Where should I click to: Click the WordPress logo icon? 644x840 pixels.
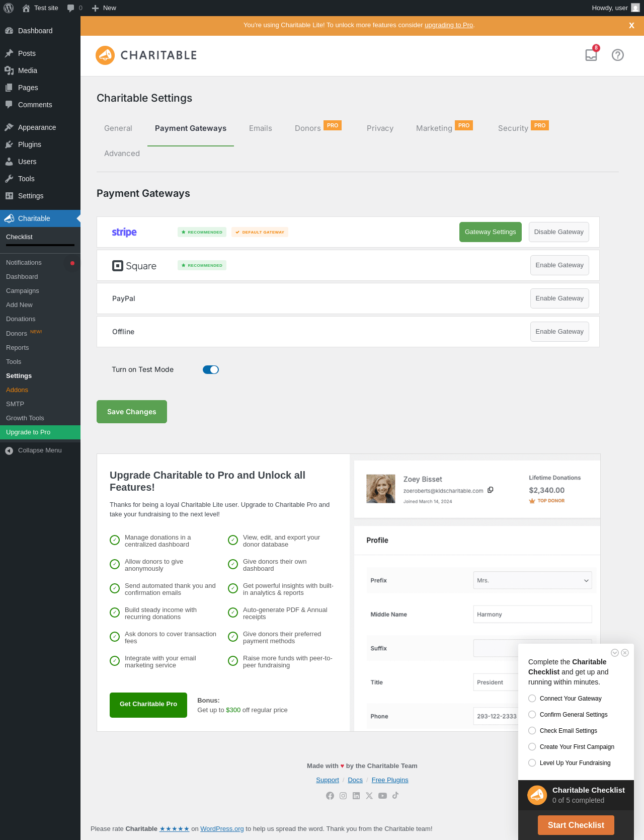(x=9, y=8)
